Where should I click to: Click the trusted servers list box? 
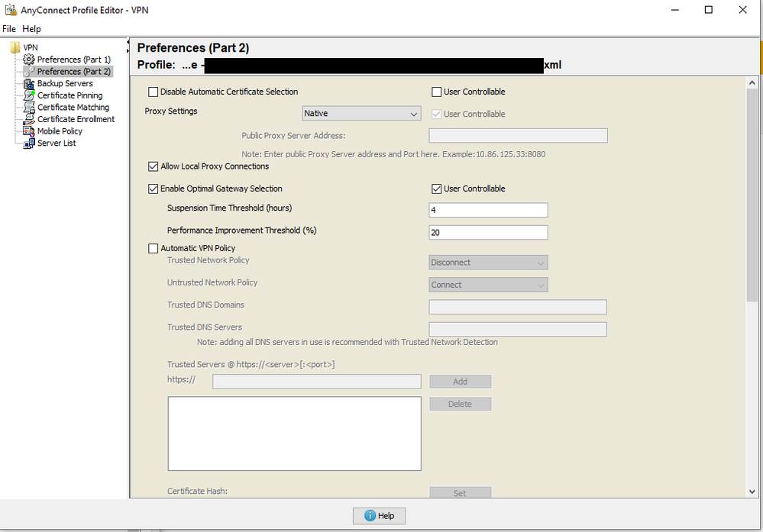pos(294,434)
